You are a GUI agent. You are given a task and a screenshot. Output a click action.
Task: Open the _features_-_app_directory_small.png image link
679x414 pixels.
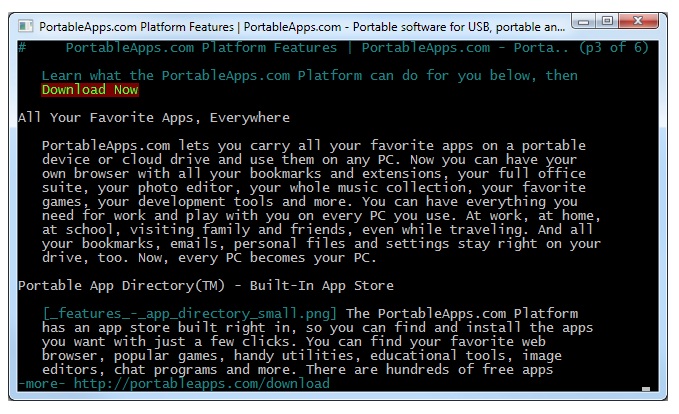pyautogui.click(x=189, y=313)
